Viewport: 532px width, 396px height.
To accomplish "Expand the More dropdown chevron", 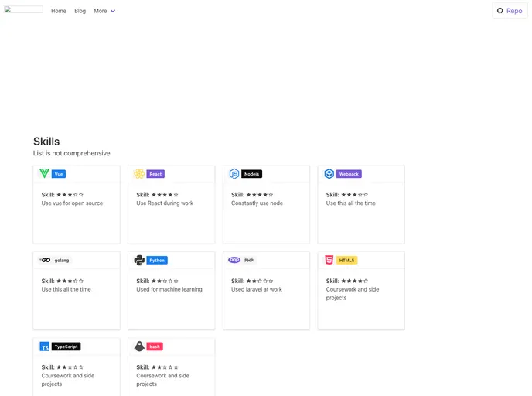I will coord(113,11).
